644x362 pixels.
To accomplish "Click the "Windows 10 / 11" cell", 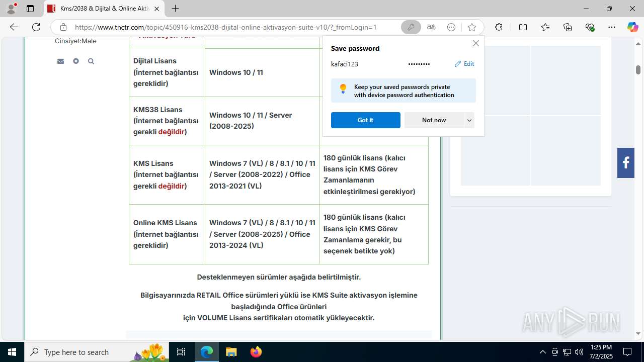I will pos(262,72).
